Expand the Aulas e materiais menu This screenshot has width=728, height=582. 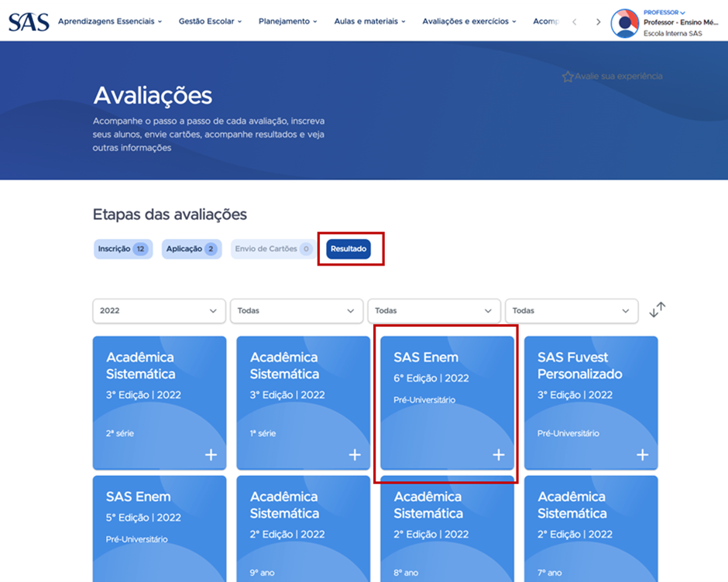(x=370, y=22)
